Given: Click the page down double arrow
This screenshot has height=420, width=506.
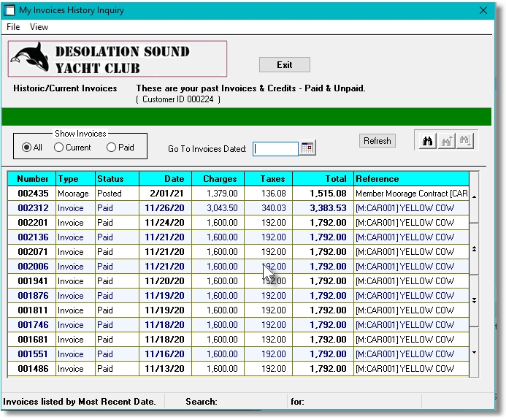Looking at the screenshot, I should 474,300.
